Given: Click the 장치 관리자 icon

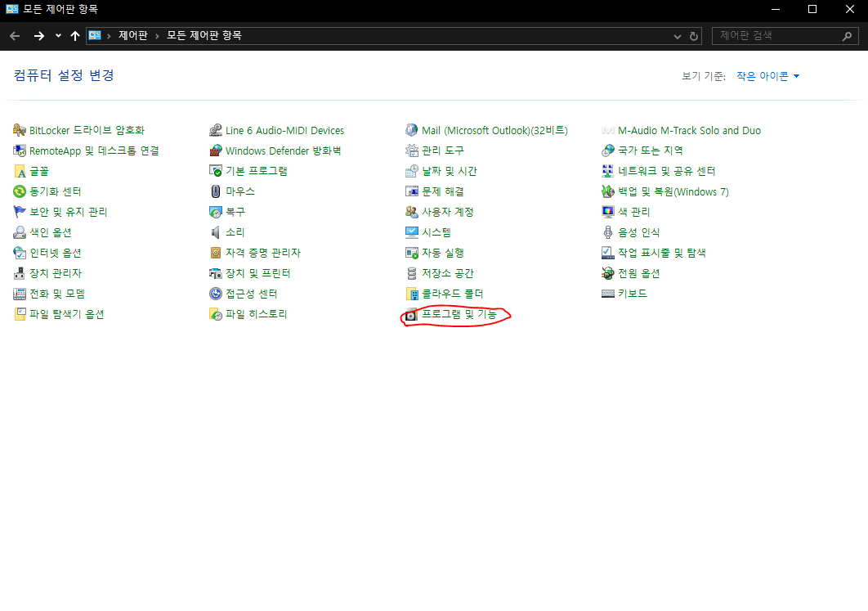Looking at the screenshot, I should 20,273.
